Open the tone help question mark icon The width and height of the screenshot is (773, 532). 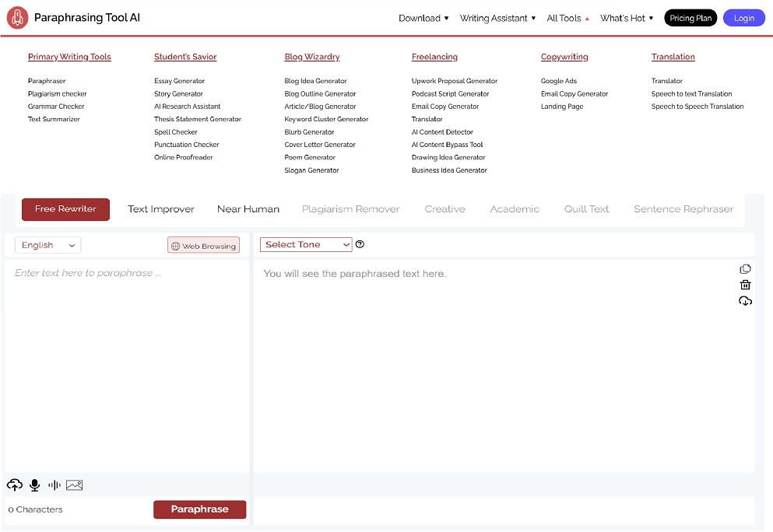pyautogui.click(x=360, y=244)
